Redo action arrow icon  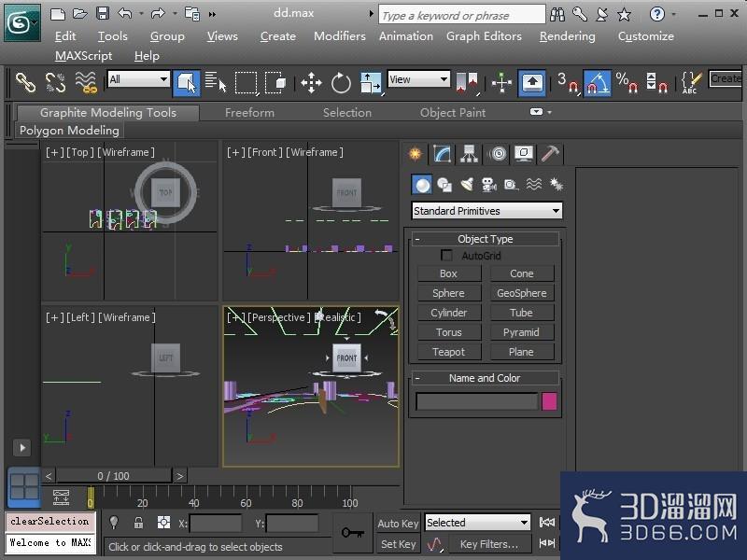[x=158, y=14]
